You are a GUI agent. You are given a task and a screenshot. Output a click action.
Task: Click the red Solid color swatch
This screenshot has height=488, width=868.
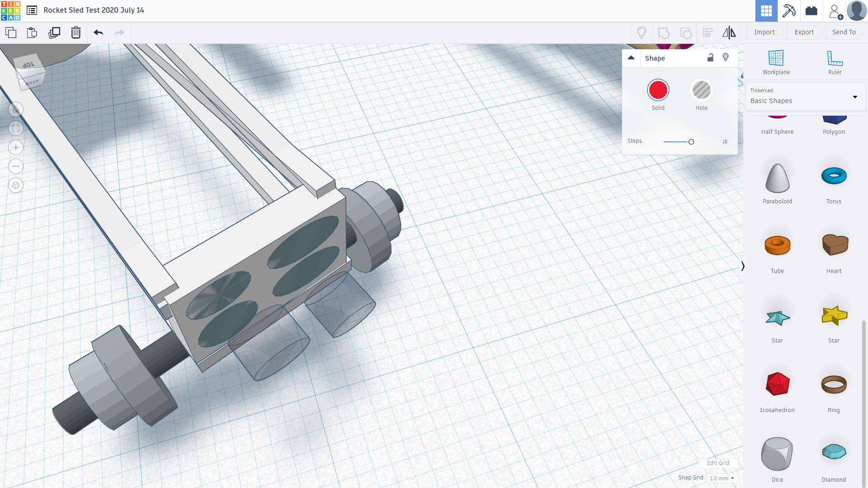tap(658, 90)
